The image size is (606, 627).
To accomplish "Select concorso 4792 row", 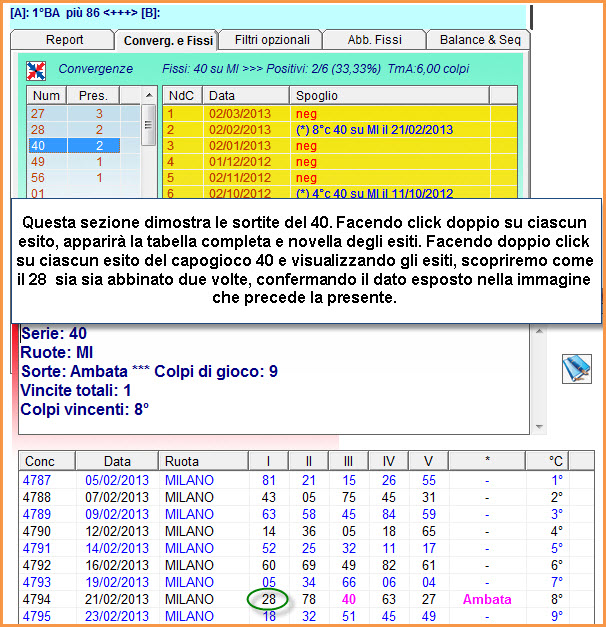I will pos(306,565).
